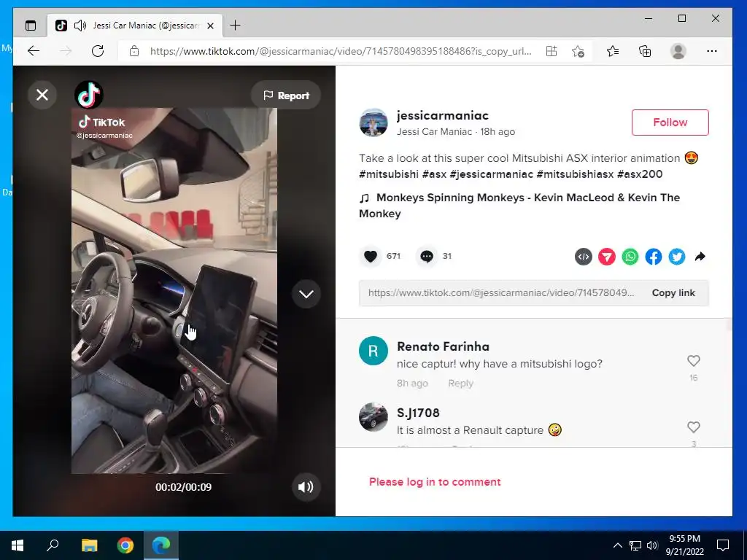Click the video playback area

click(174, 290)
